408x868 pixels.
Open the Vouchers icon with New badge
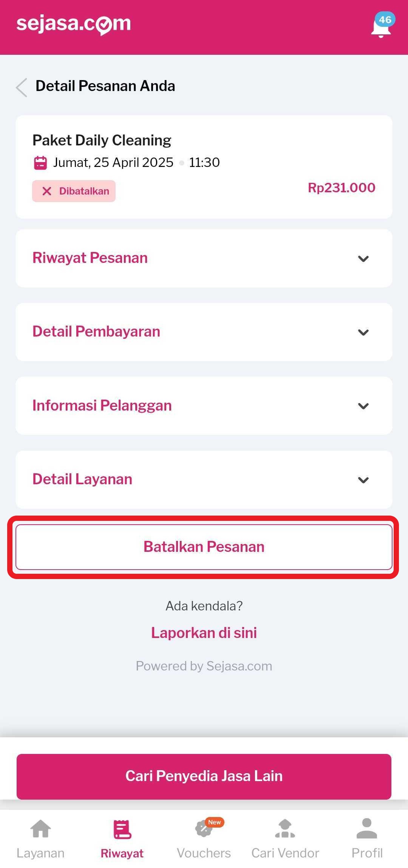(204, 829)
